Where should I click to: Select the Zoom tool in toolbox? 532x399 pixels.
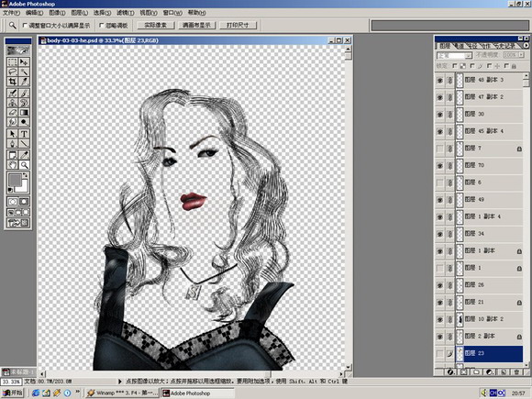[x=24, y=165]
